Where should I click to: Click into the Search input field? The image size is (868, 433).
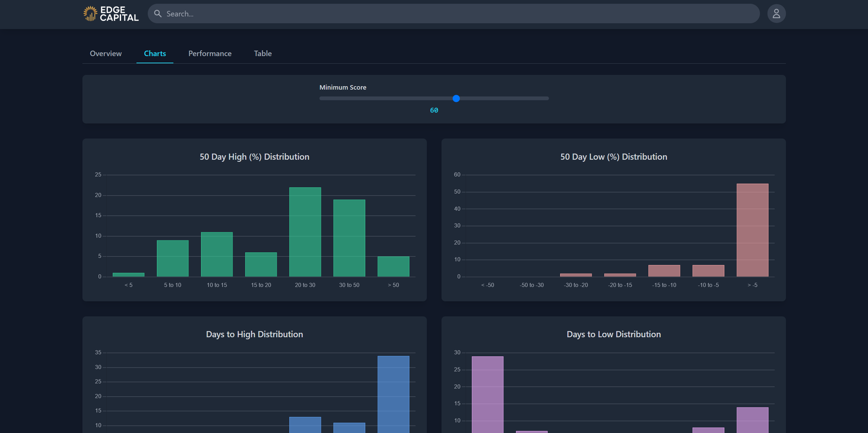[x=445, y=14]
